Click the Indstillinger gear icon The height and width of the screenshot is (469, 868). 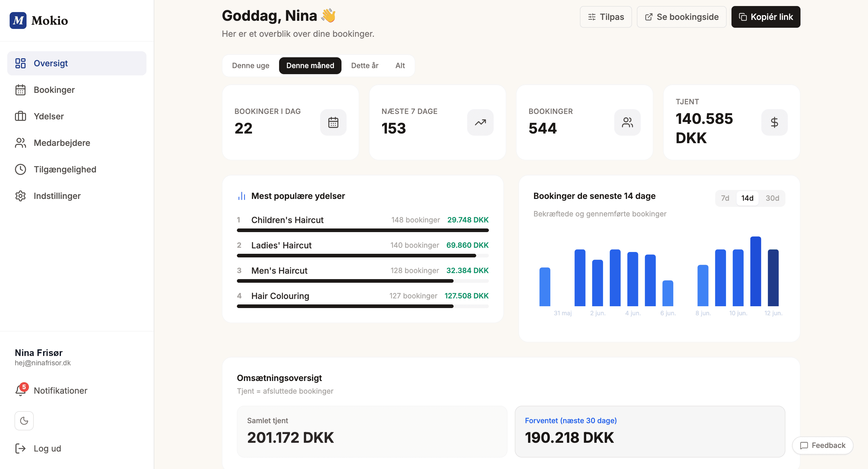(20, 196)
